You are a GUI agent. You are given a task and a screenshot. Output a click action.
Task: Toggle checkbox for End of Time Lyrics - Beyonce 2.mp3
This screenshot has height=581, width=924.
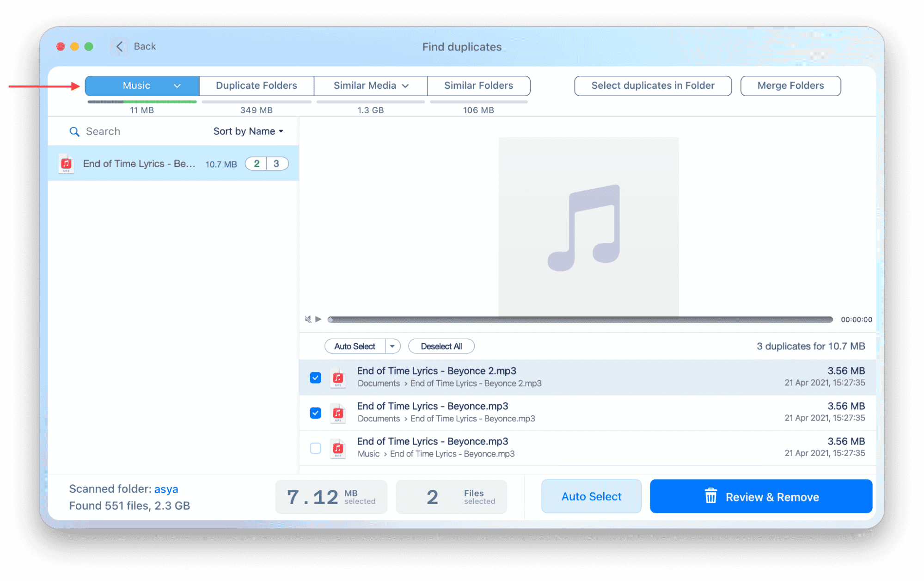(315, 376)
